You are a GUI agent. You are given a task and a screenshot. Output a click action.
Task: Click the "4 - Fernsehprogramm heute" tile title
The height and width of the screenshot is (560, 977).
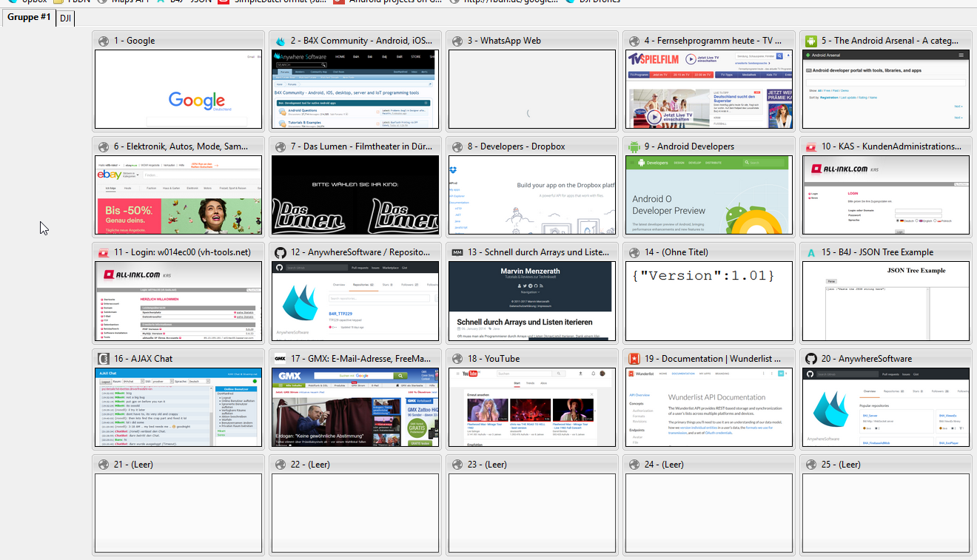[x=713, y=41]
